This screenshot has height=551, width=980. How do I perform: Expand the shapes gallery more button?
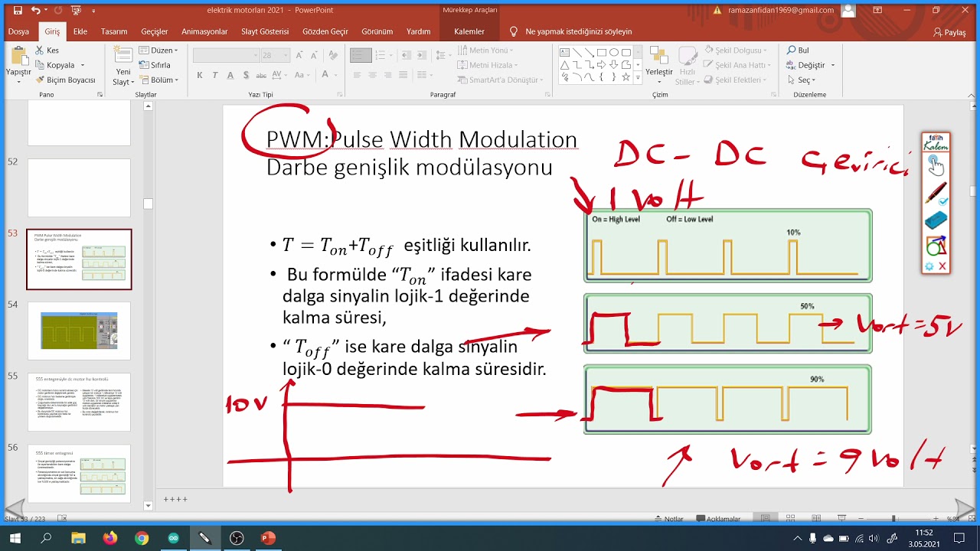(x=637, y=79)
